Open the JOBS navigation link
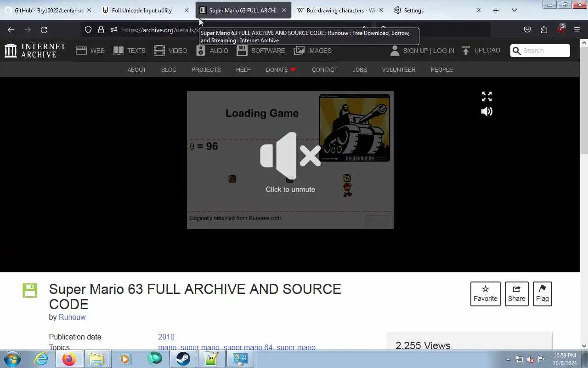This screenshot has width=588, height=368. pyautogui.click(x=360, y=69)
